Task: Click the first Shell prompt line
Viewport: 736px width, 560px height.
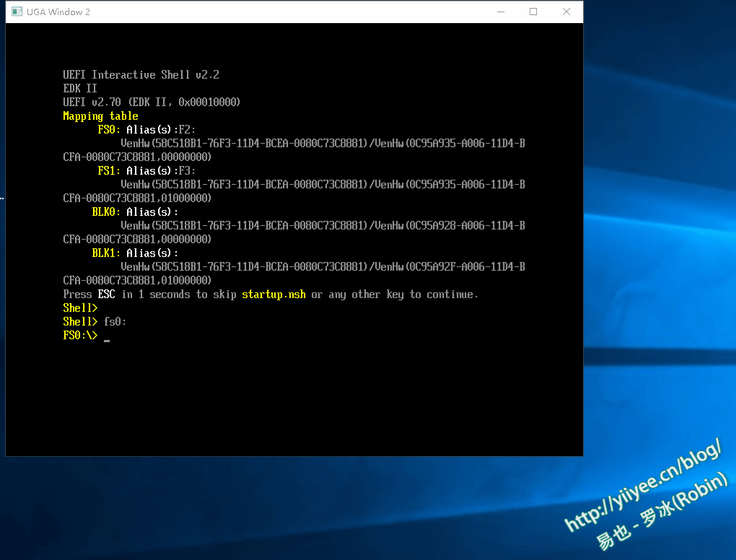Action: [x=79, y=307]
